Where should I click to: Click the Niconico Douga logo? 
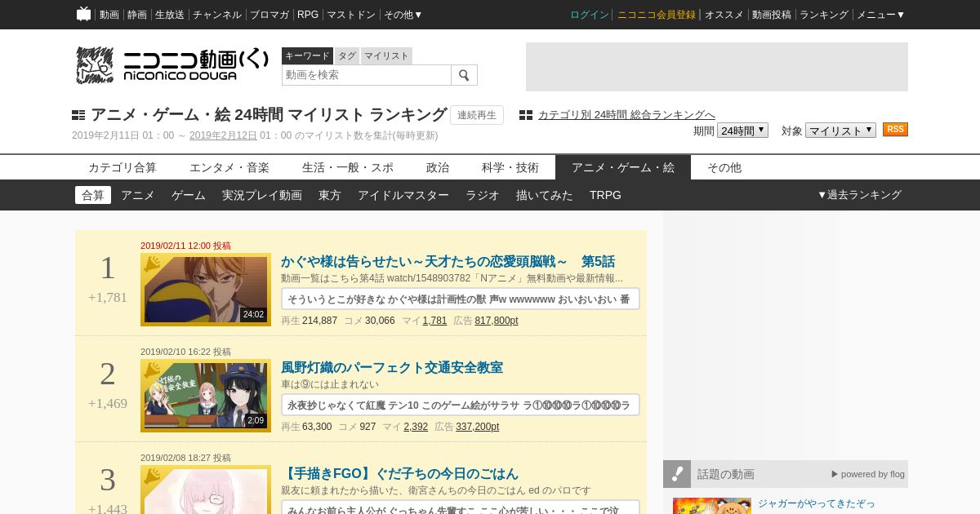point(172,65)
